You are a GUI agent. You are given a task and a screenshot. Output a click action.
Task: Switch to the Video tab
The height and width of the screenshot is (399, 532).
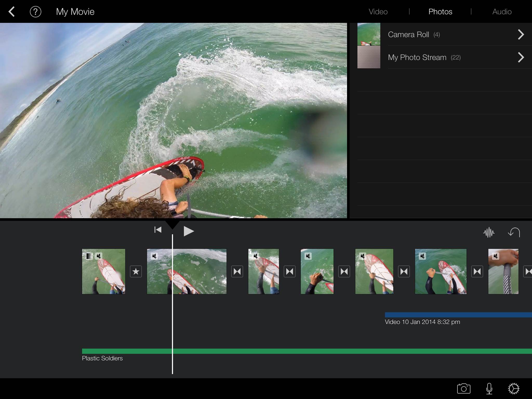(378, 12)
